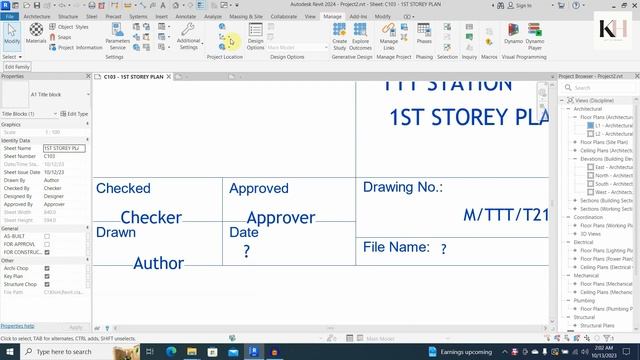Toggle the L2 - Architectural view checkbox
The height and width of the screenshot is (360, 640).
(591, 134)
